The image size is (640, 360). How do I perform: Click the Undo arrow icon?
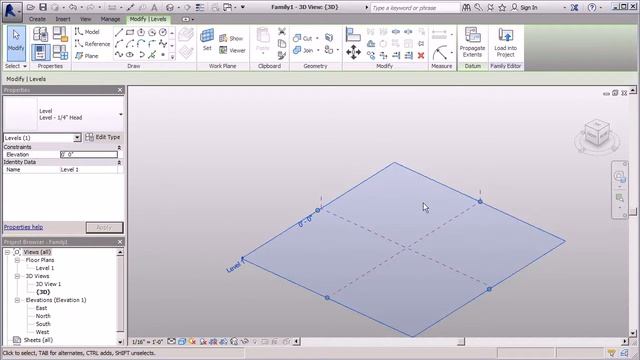point(73,7)
